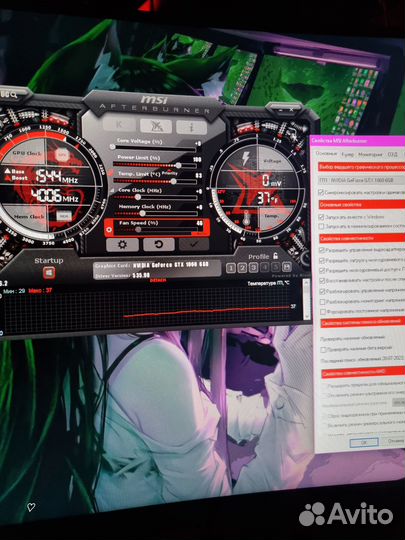
Task: Click the Voltage label tile in right gauge
Action: [x=272, y=160]
